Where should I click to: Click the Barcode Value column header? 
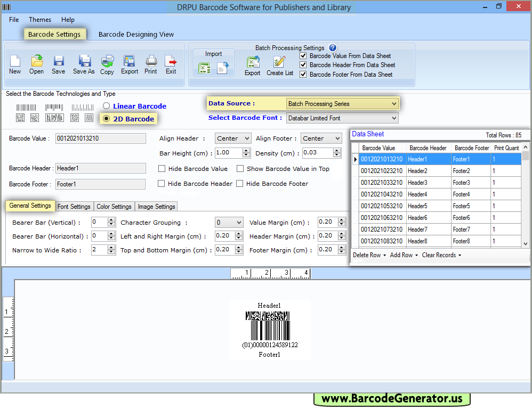(x=382, y=147)
